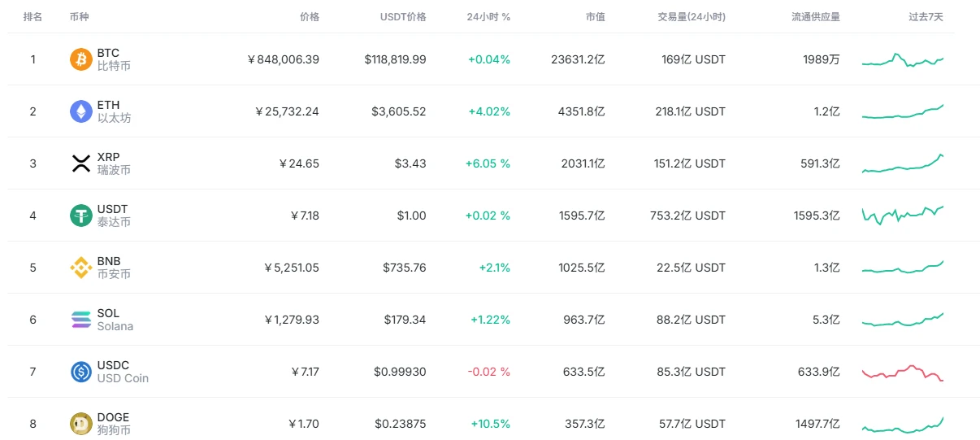The height and width of the screenshot is (440, 980).
Task: Sort by 流通供应量 column header
Action: tap(816, 16)
